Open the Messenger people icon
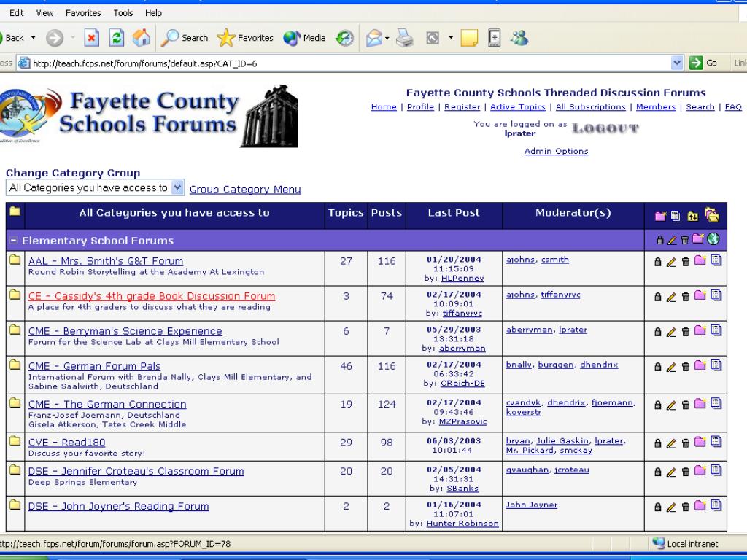Image resolution: width=747 pixels, height=560 pixels. coord(519,38)
